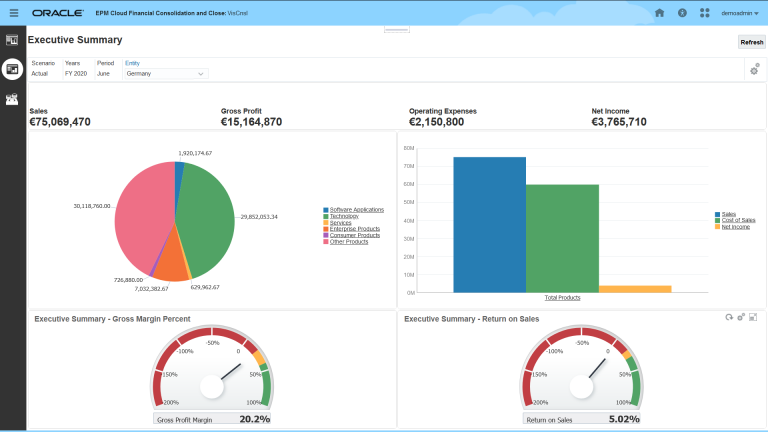
Task: Click the Period value June
Action: pos(103,73)
